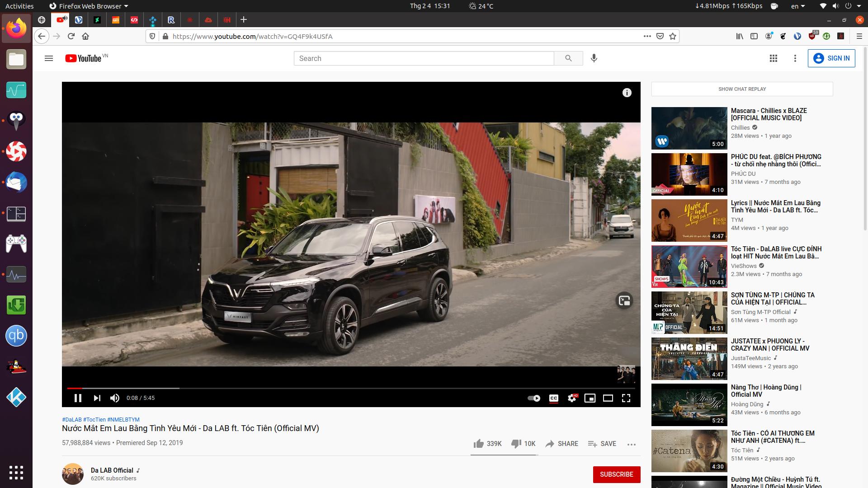Screen dimensions: 868x488
Task: Go to YouTube home via the logo
Action: [83, 58]
